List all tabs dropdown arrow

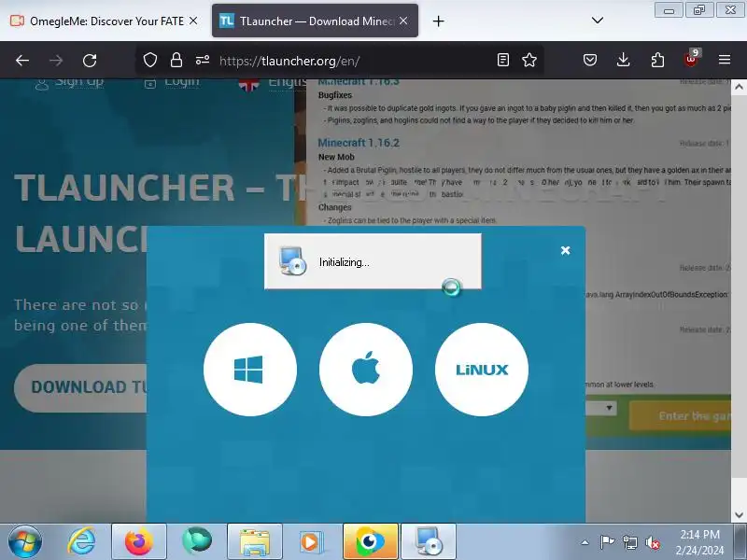click(598, 21)
